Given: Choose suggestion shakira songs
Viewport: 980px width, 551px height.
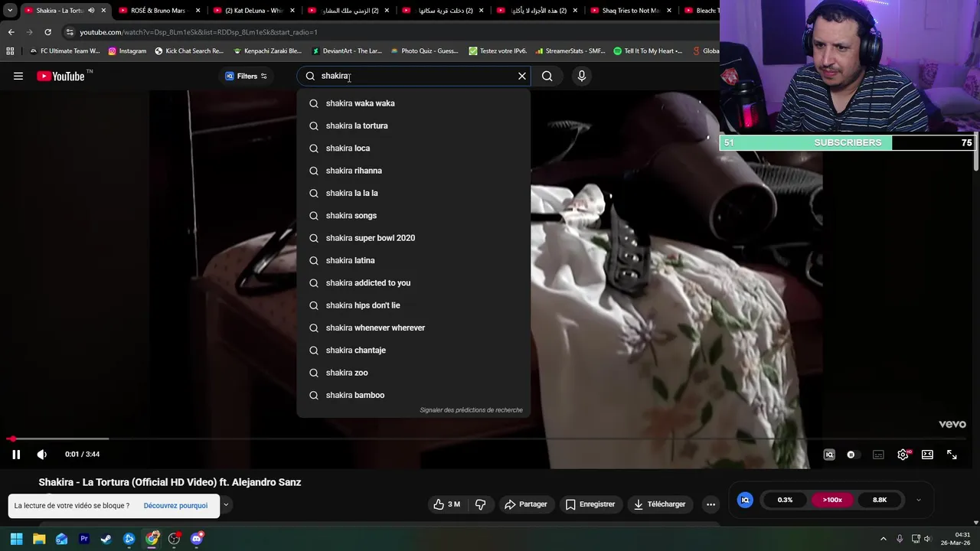Looking at the screenshot, I should click(413, 215).
